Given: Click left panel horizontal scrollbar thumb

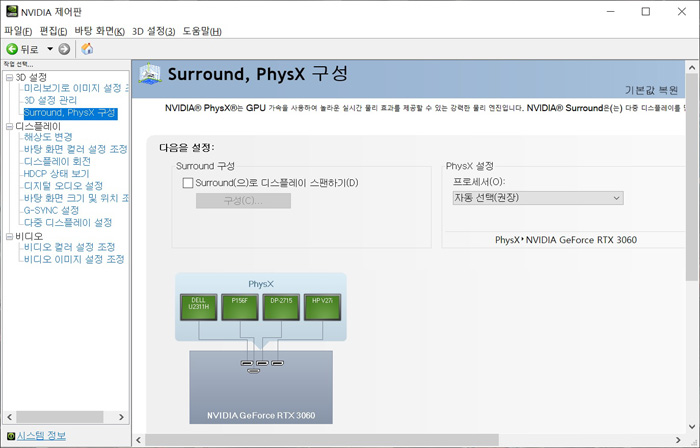Looking at the screenshot, I should point(60,417).
